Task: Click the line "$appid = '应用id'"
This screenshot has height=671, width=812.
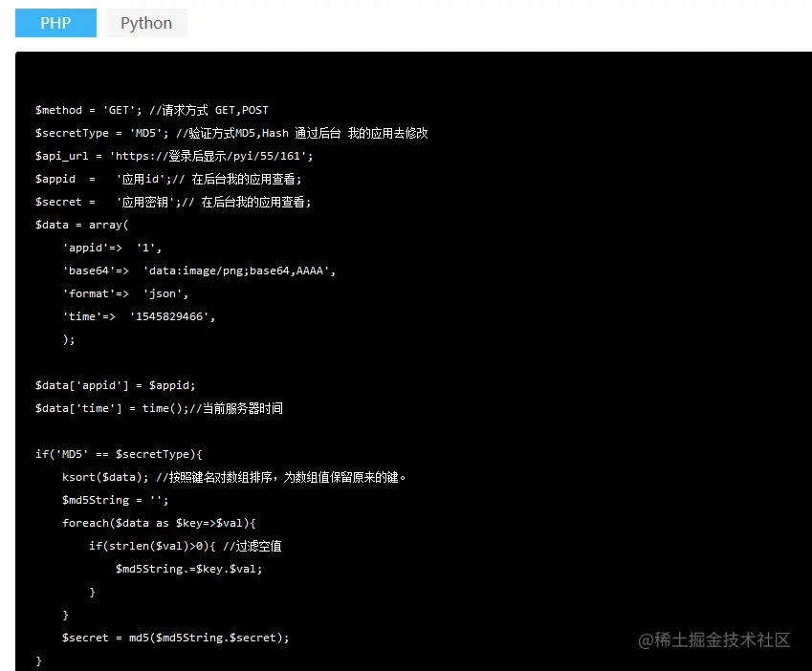Action: (168, 179)
